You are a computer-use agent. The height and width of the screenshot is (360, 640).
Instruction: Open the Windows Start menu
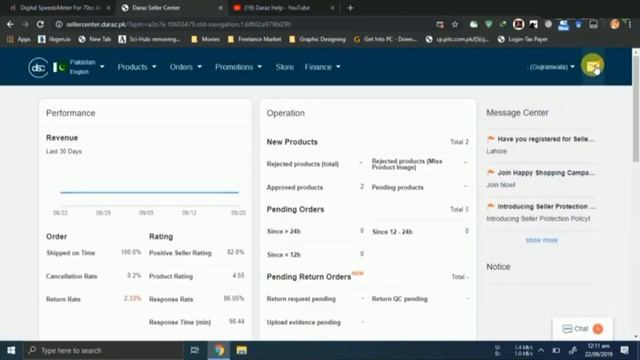tap(11, 350)
